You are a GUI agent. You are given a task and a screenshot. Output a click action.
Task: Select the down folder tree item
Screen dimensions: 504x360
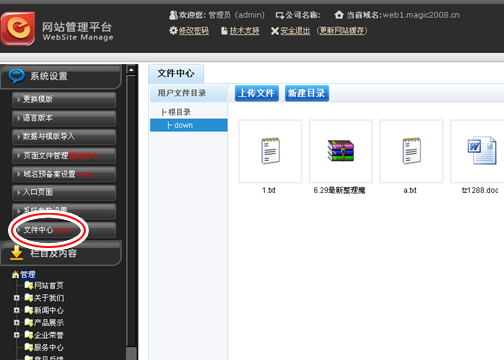[x=189, y=125]
